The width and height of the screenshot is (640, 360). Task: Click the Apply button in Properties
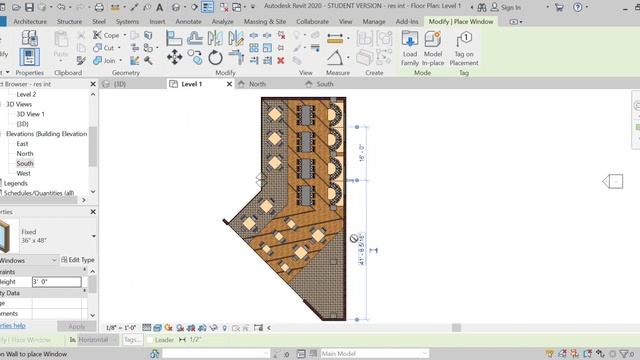pos(76,327)
